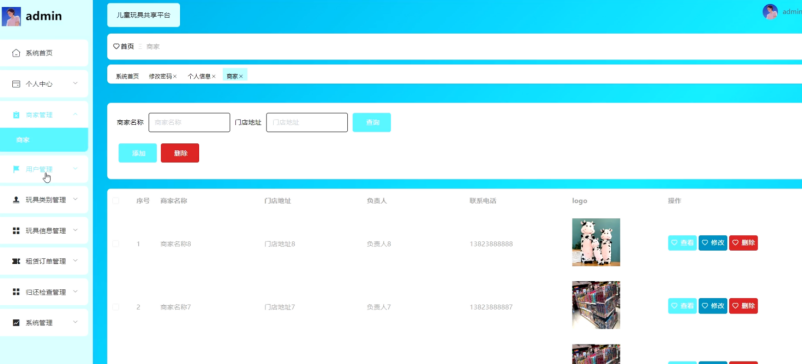
Task: Click the admin avatar in the top right corner
Action: pos(770,12)
